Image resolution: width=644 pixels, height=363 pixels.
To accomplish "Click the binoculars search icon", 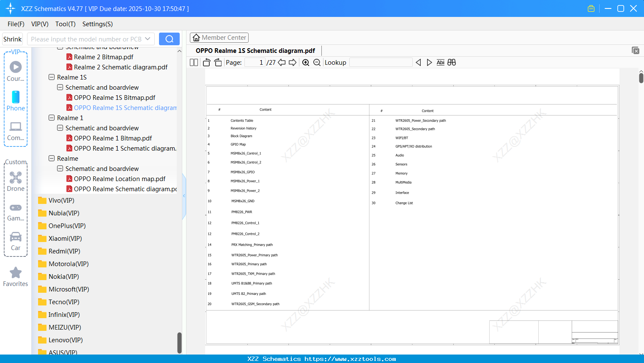I will point(452,63).
